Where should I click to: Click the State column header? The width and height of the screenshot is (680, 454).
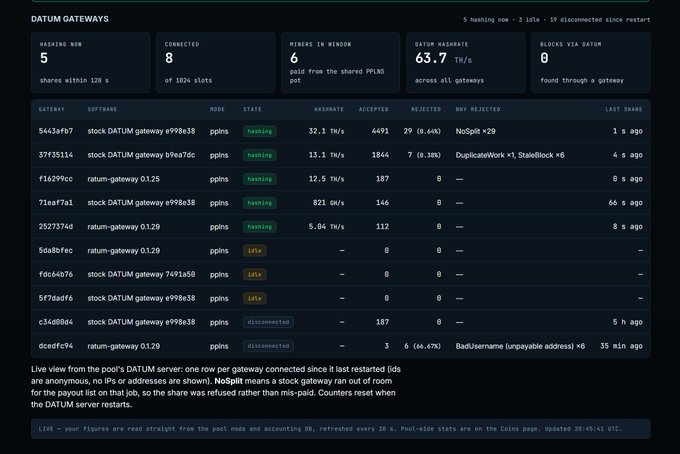pyautogui.click(x=252, y=109)
